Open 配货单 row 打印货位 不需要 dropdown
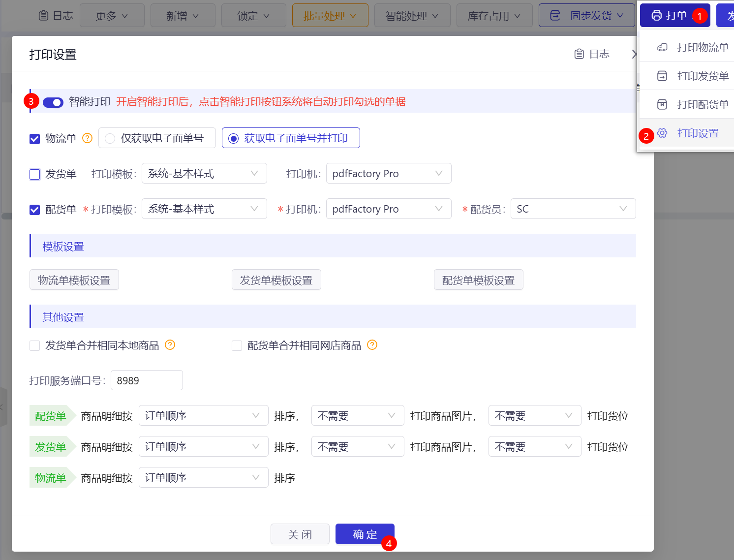Screen dimensions: 734x560 [535, 415]
